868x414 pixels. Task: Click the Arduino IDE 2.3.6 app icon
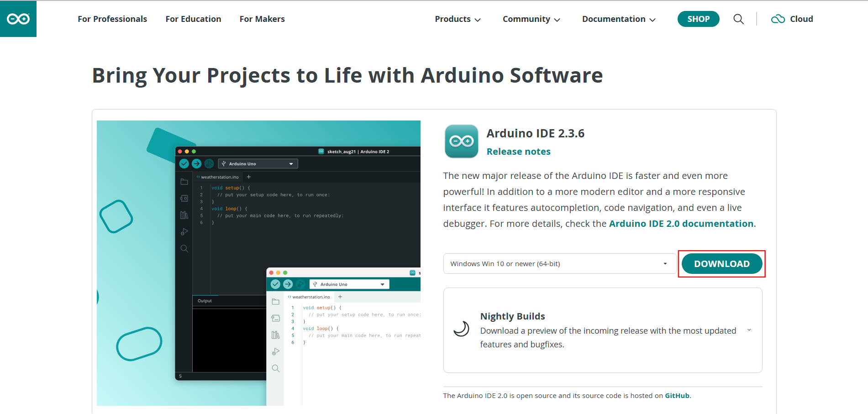click(462, 141)
